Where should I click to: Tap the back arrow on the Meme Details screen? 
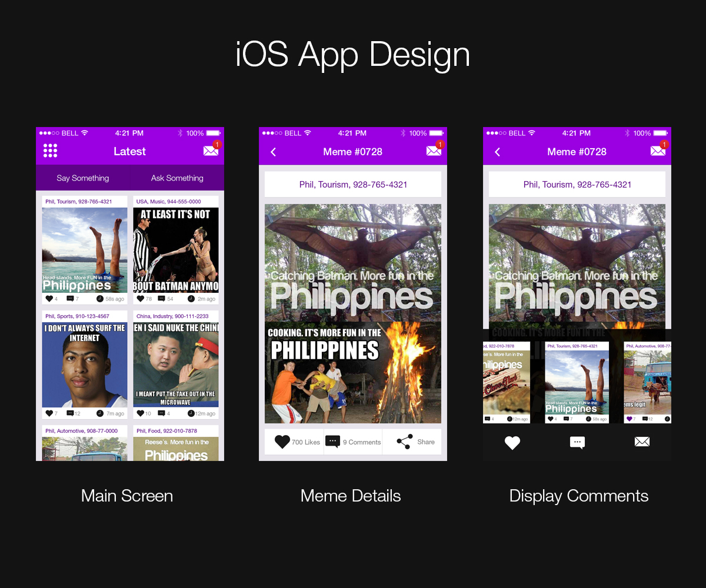click(273, 152)
